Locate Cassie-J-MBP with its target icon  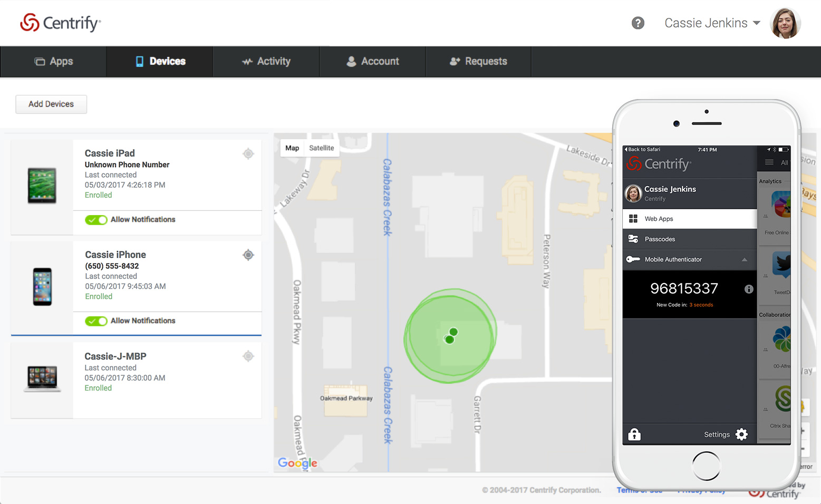[248, 356]
